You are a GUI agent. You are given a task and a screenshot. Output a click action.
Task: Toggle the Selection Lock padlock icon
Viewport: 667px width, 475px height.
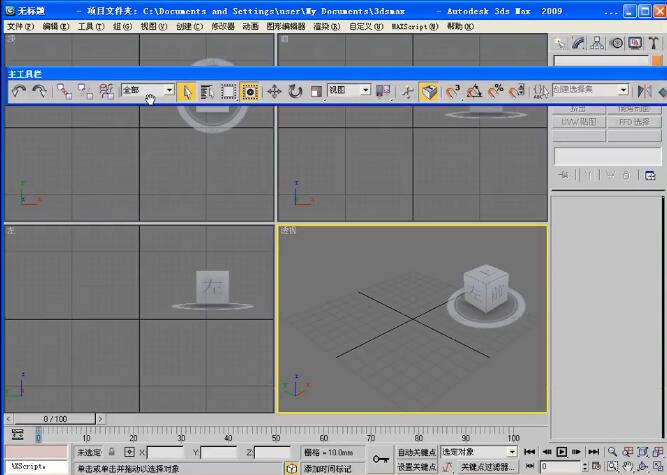[x=111, y=452]
